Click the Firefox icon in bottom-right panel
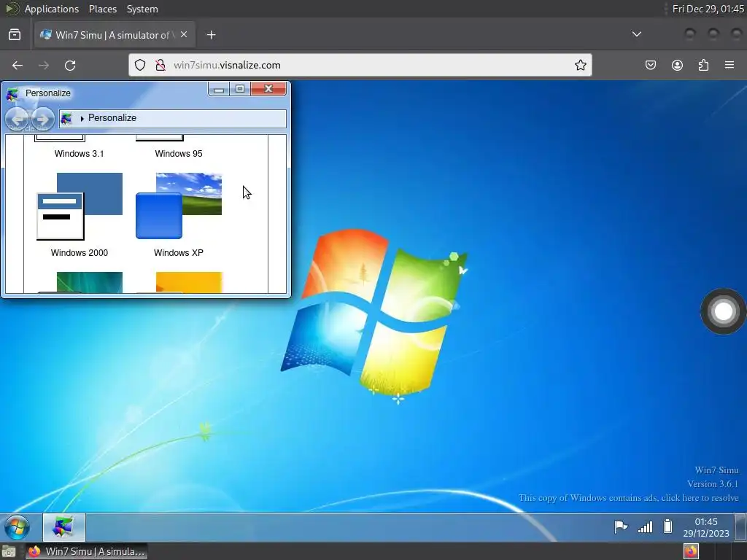The width and height of the screenshot is (747, 560). point(691,551)
